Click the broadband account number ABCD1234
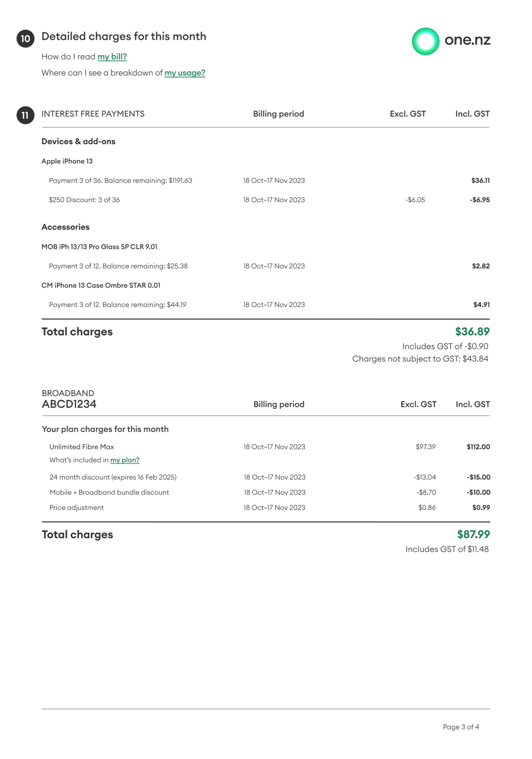 69,404
